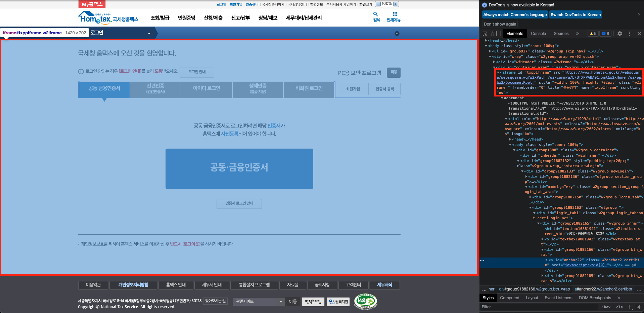Select the div#group91882166 breadcrumb item

pyautogui.click(x=534, y=289)
